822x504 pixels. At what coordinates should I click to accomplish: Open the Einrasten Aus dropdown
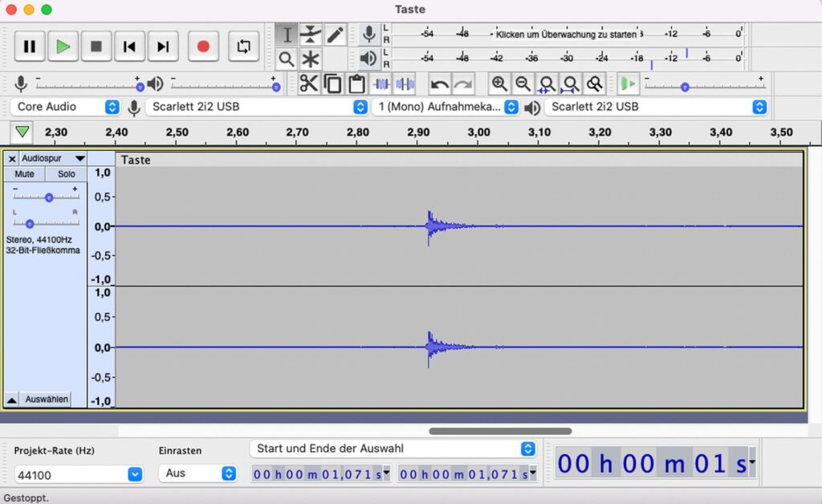197,473
